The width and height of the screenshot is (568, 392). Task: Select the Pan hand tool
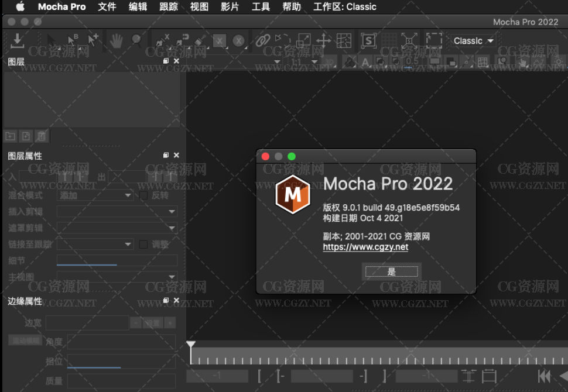116,40
